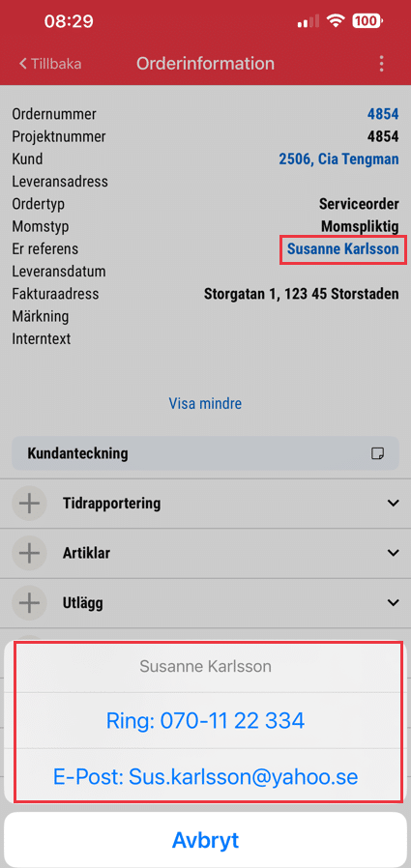Tap the three-dot more options icon
Screen dimensions: 411x868
(381, 64)
